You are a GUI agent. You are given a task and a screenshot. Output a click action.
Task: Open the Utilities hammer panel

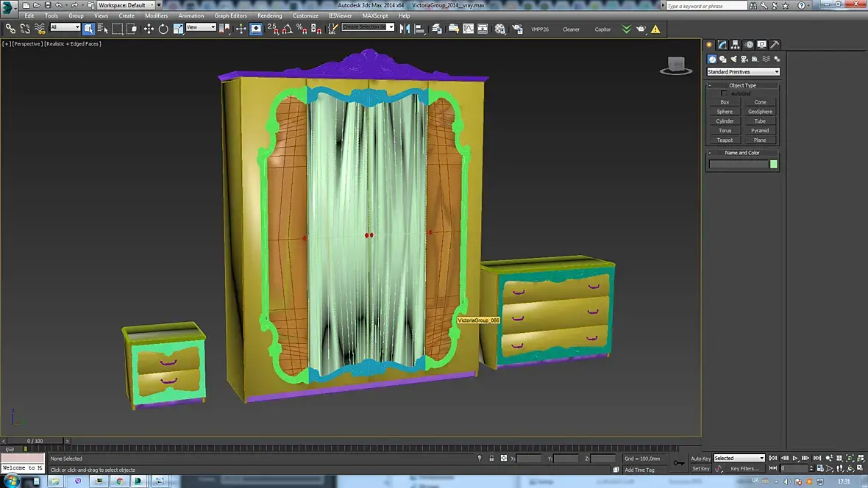pyautogui.click(x=775, y=45)
